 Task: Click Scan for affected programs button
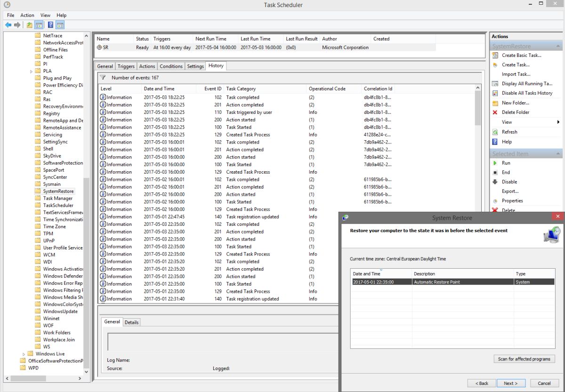(524, 359)
